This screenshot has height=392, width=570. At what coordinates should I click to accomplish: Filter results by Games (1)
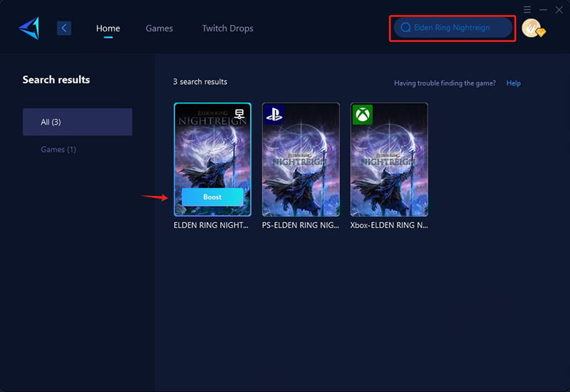(x=58, y=150)
